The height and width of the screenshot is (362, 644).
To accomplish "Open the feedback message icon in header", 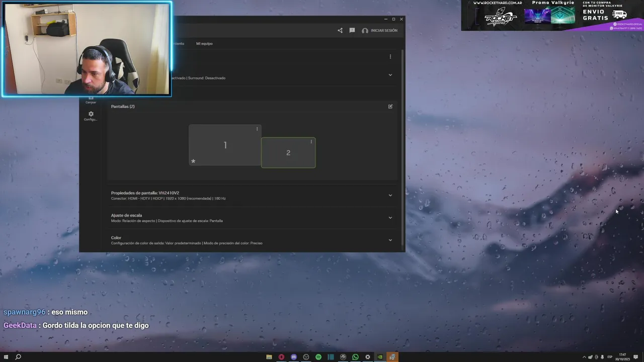I will (352, 31).
